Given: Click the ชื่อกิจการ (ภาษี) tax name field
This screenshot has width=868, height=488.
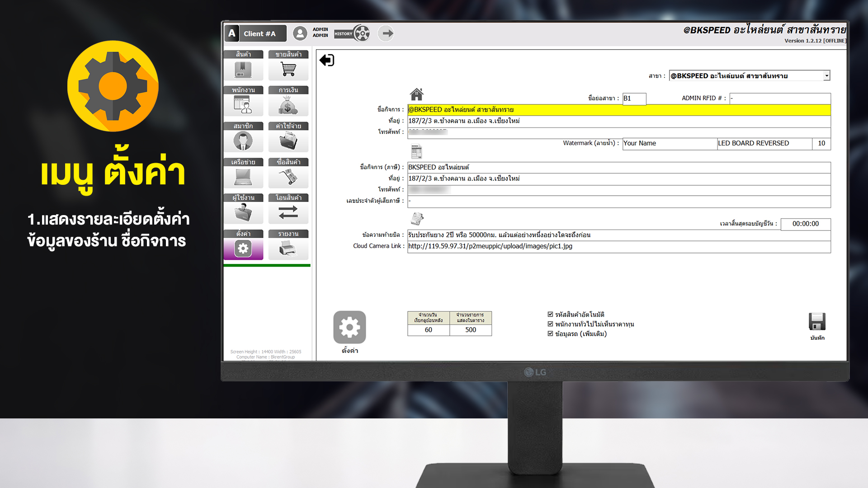Looking at the screenshot, I should click(x=619, y=168).
